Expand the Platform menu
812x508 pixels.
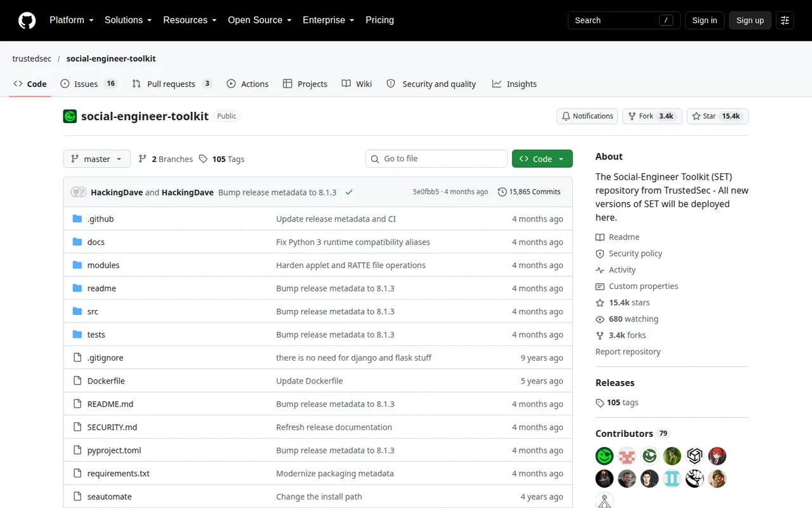[71, 20]
